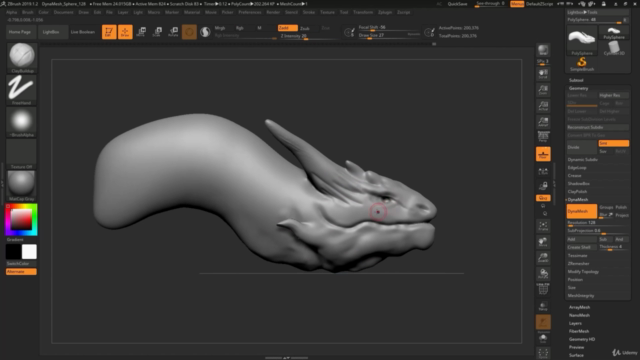Image resolution: width=640 pixels, height=360 pixels.
Task: Click the QuickSave button
Action: [x=457, y=4]
